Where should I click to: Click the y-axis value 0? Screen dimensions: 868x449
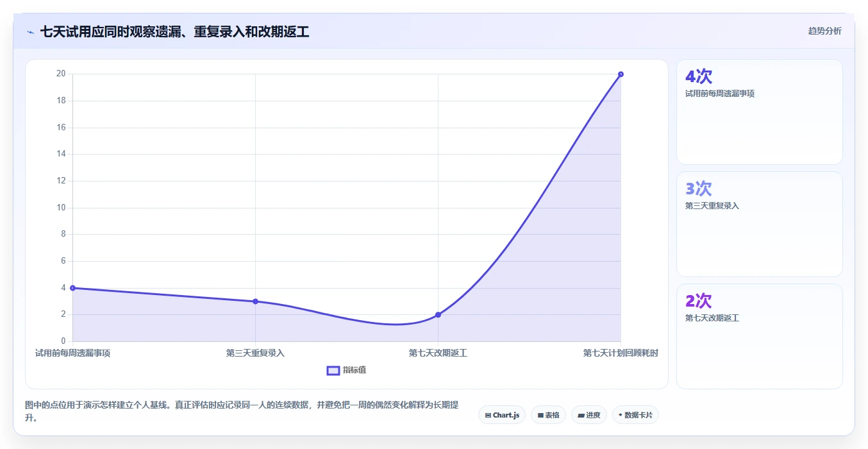(63, 341)
